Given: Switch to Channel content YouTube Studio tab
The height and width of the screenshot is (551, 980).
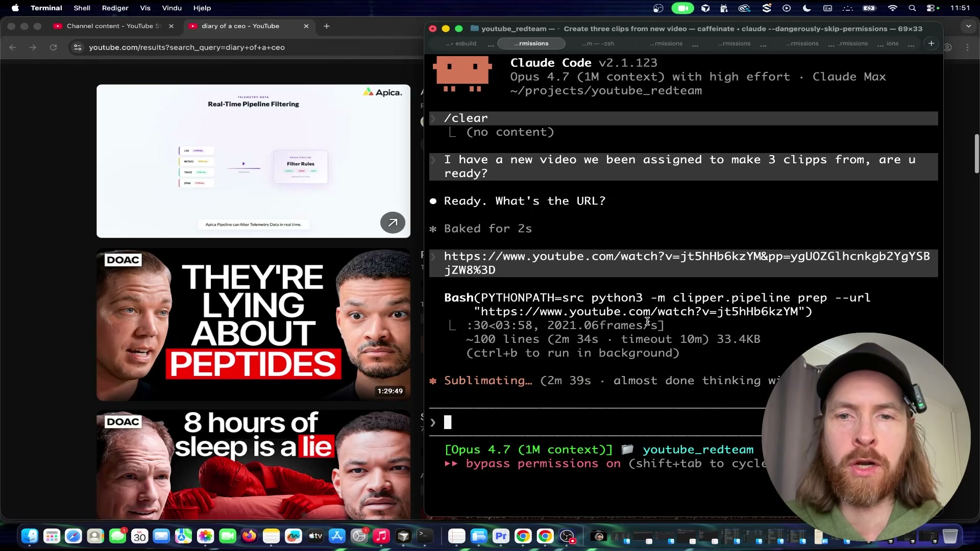Looking at the screenshot, I should point(114,26).
